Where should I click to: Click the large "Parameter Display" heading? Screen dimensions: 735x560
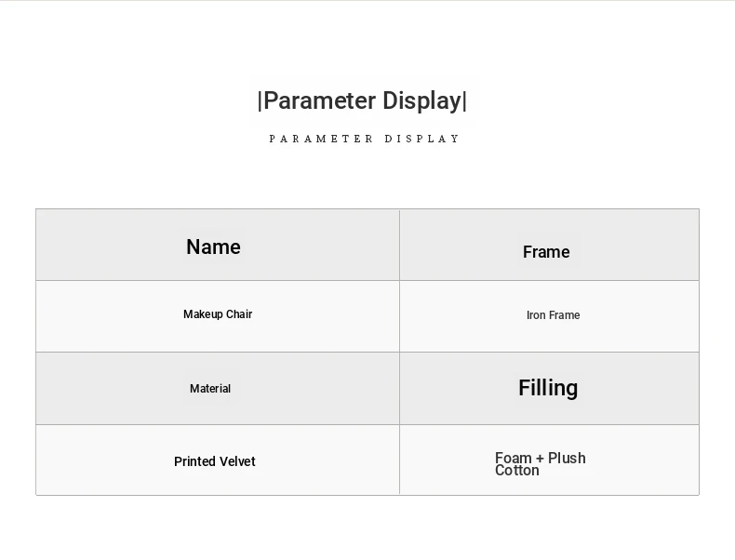click(362, 101)
